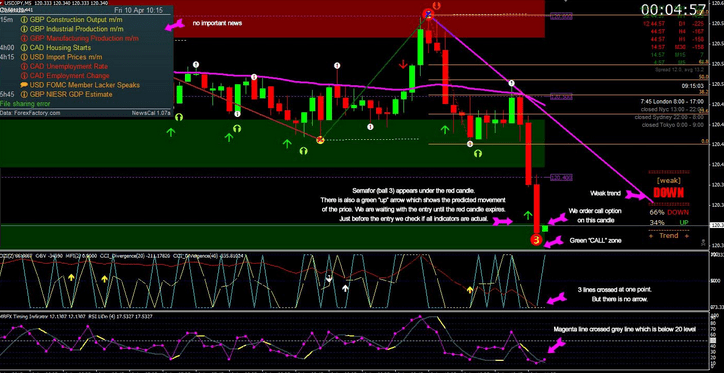Image resolution: width=724 pixels, height=373 pixels.
Task: Click the info icon beside GBP NIESR GDP Estimate
Action: click(x=24, y=94)
